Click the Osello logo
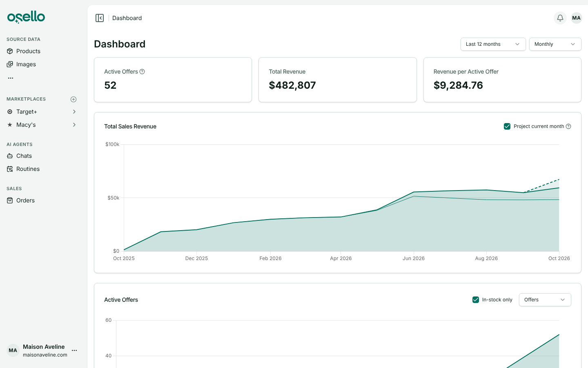Image resolution: width=588 pixels, height=368 pixels. [x=26, y=17]
